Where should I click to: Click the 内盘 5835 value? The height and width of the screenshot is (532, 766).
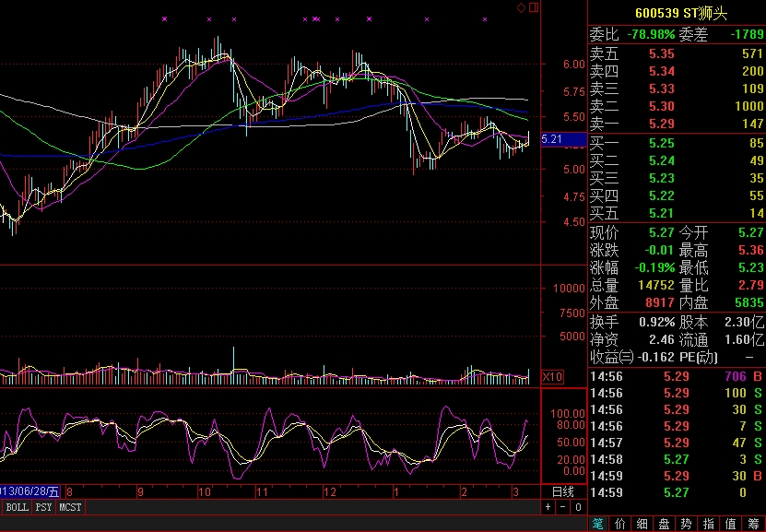click(x=749, y=303)
